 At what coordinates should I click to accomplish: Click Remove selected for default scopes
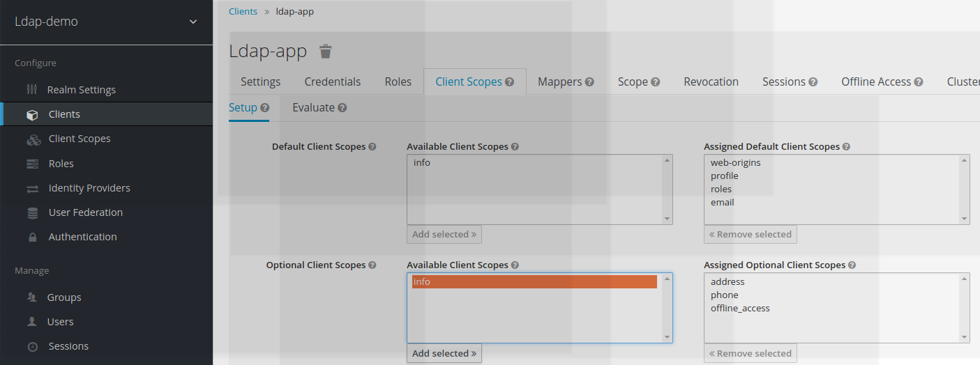[751, 235]
